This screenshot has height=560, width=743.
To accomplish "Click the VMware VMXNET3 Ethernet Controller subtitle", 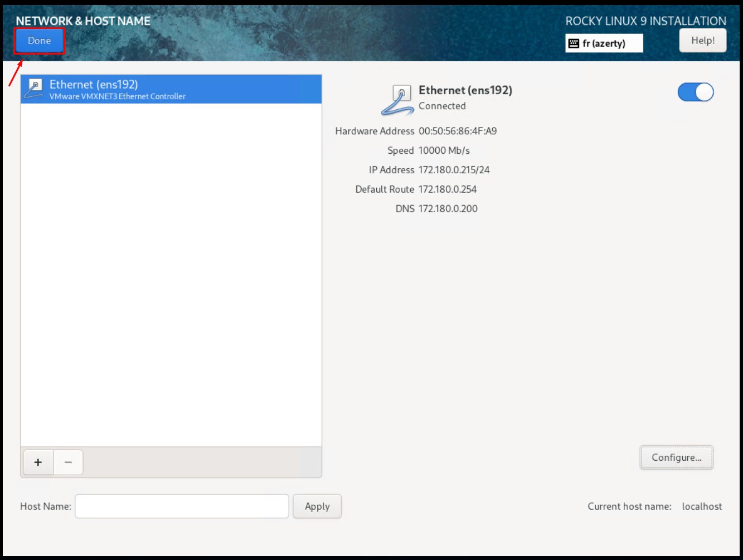I will pos(118,96).
